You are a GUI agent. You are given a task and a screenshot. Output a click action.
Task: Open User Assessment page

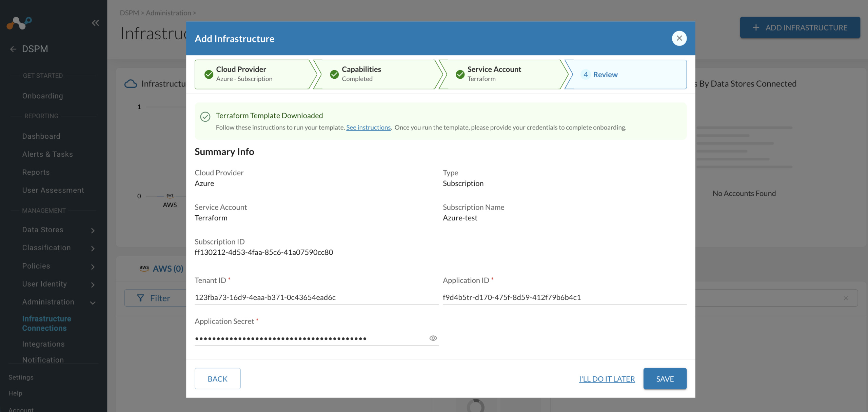click(x=53, y=190)
